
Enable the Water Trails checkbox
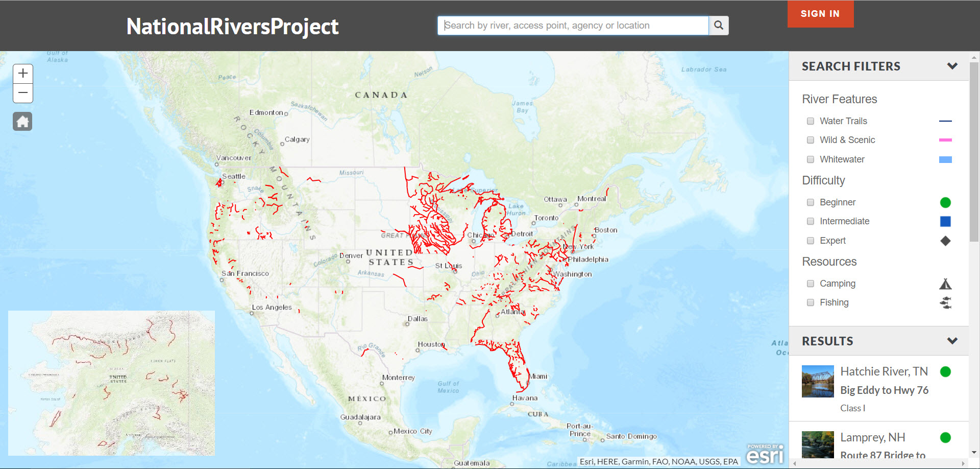point(810,121)
